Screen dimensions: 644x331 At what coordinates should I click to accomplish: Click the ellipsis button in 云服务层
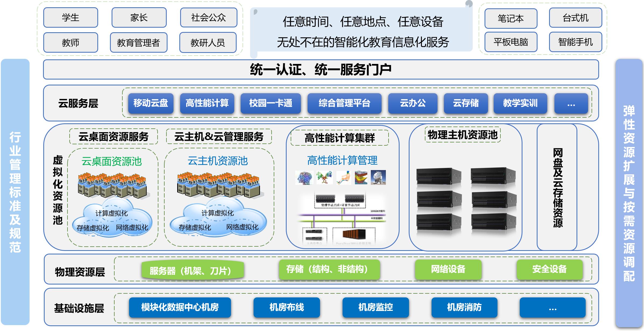[571, 104]
